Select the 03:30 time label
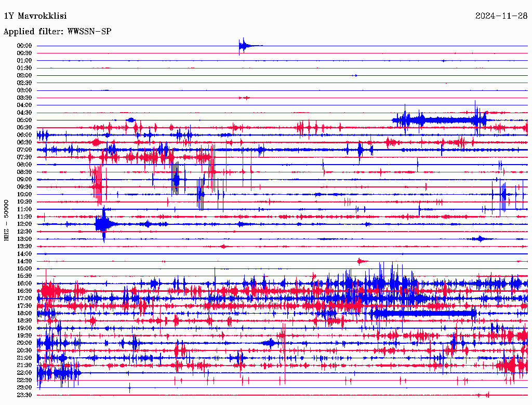This screenshot has height=405, width=532. click(x=24, y=98)
